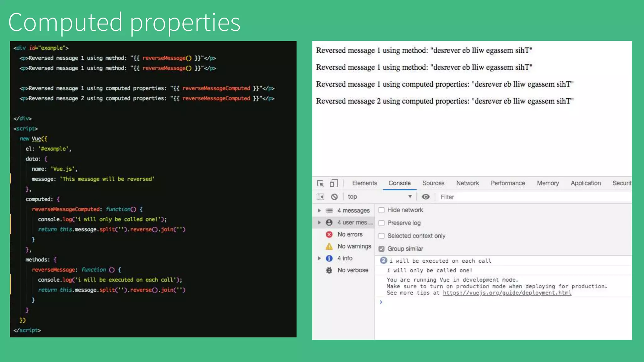Open the Application tab
This screenshot has height=362, width=644.
tap(586, 183)
